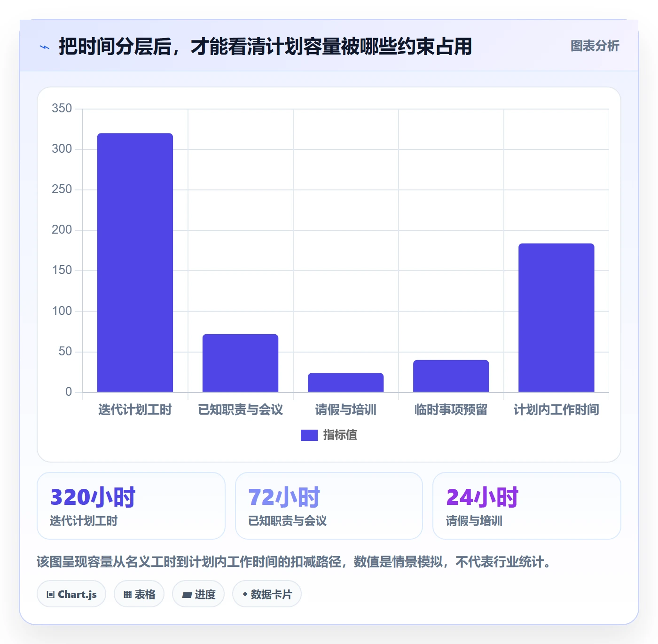Click the y-axis value 350

click(62, 109)
